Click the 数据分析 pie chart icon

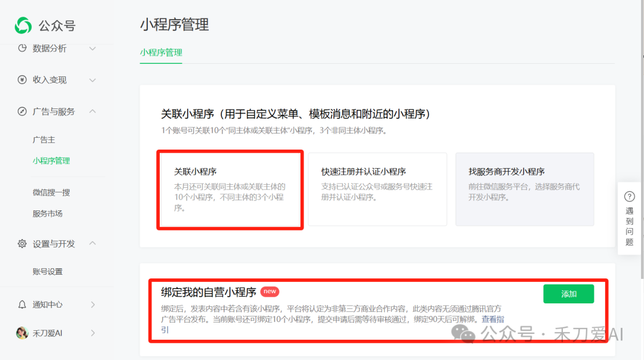(22, 48)
